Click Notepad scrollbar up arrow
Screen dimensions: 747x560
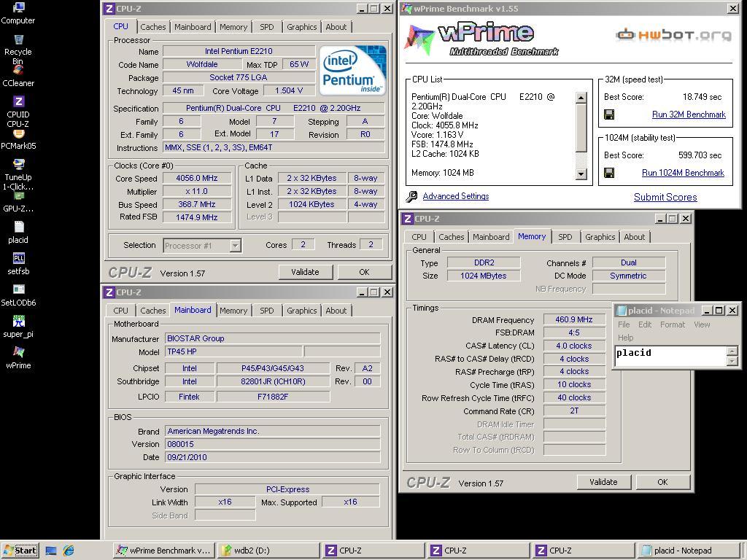pos(732,351)
